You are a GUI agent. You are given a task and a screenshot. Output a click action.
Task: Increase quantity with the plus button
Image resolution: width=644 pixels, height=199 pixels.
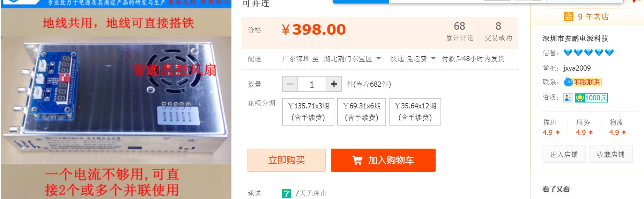(334, 84)
